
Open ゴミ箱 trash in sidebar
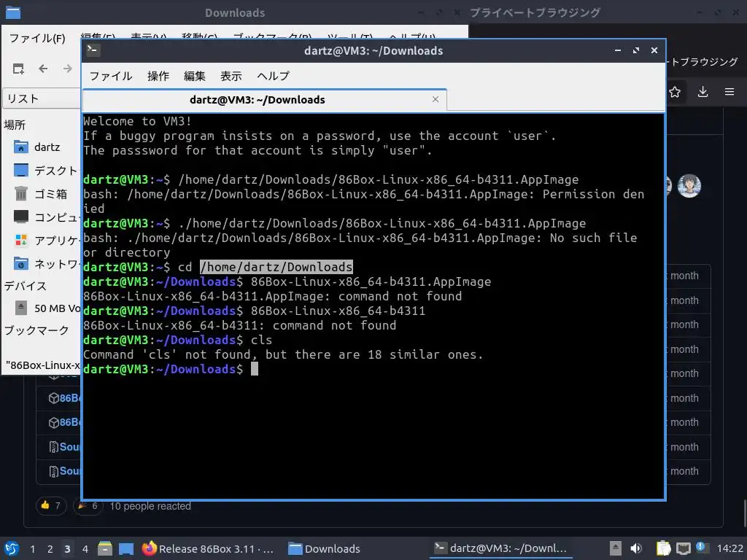(42, 193)
